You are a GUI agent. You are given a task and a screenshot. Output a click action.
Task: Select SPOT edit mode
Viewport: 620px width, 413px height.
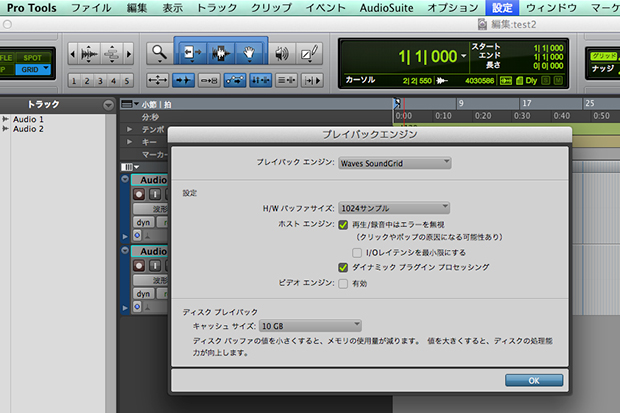tap(32, 58)
